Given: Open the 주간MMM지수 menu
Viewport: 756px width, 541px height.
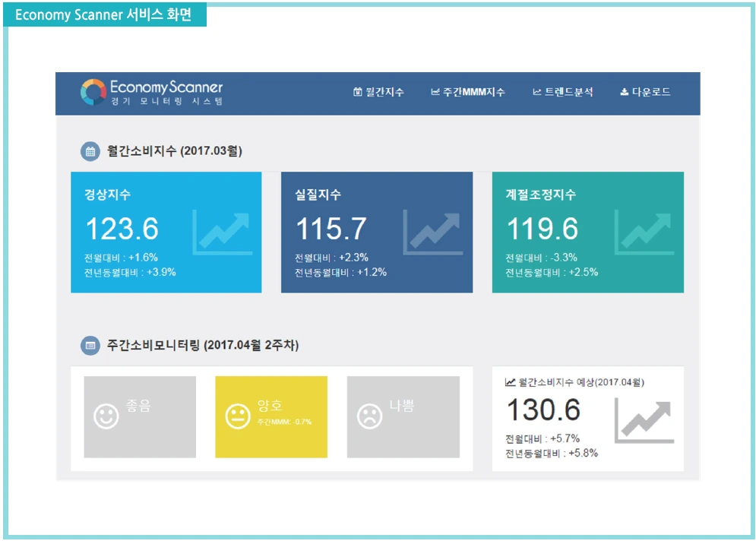Looking at the screenshot, I should pyautogui.click(x=468, y=92).
